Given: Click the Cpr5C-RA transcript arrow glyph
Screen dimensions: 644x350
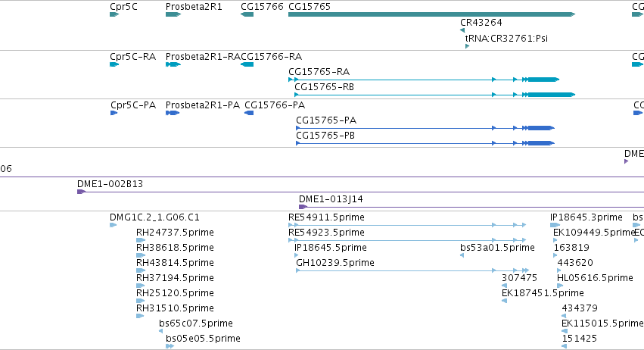Looking at the screenshot, I should coord(114,64).
